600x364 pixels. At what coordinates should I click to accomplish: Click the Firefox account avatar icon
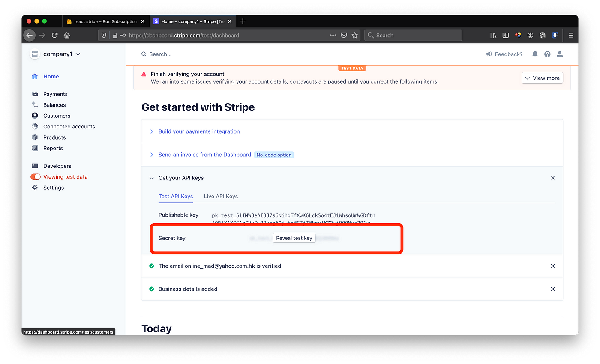click(x=530, y=35)
